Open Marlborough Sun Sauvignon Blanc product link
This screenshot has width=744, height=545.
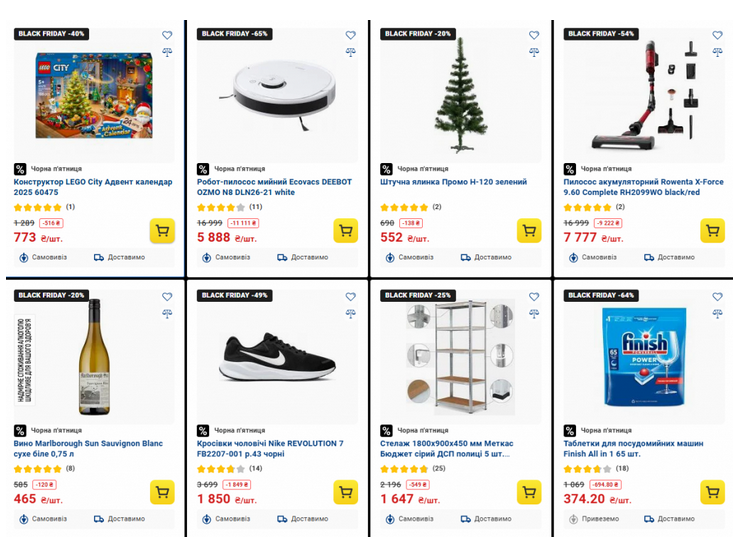[88, 449]
